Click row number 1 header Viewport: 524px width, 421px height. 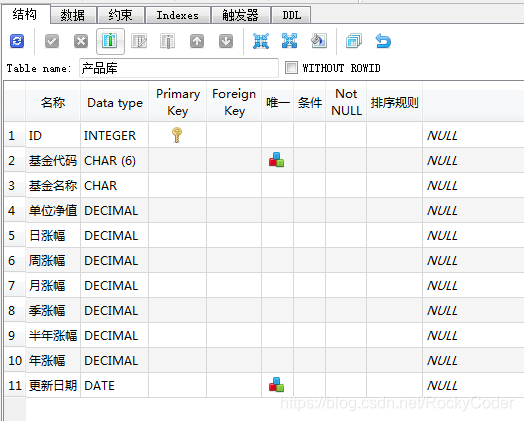(x=15, y=135)
